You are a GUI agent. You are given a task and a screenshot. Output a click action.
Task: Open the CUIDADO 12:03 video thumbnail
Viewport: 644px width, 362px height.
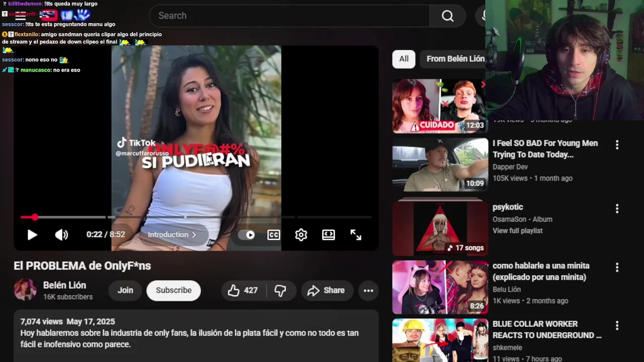tap(440, 106)
